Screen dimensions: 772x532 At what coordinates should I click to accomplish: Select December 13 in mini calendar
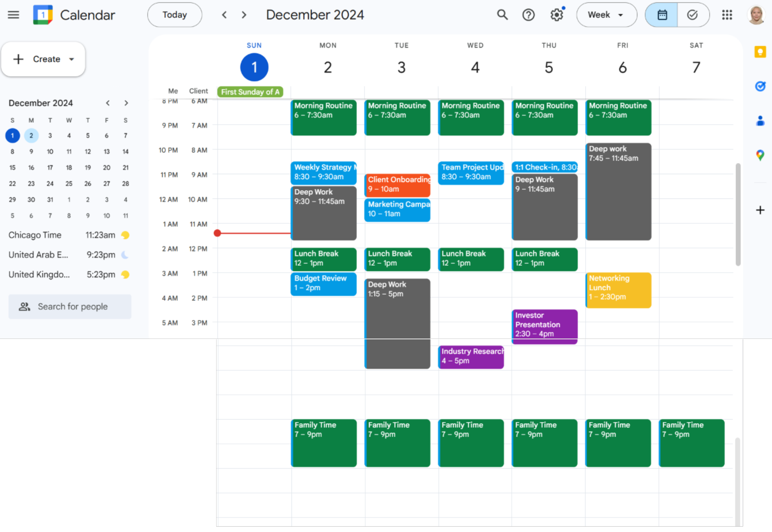coord(107,152)
